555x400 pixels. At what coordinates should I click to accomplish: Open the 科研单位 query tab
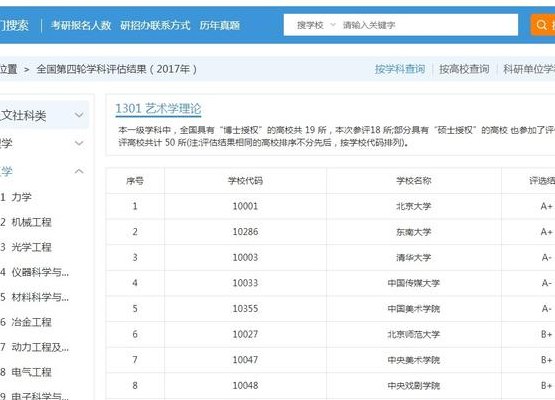point(529,69)
